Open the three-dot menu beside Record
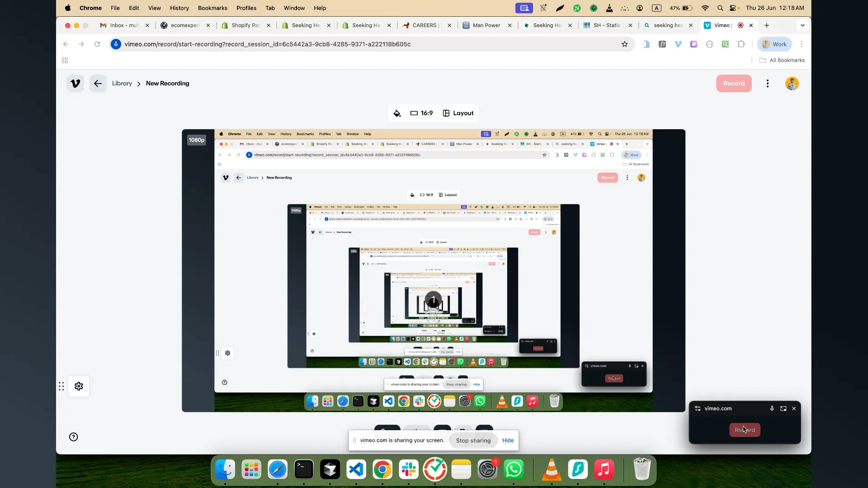 click(768, 83)
